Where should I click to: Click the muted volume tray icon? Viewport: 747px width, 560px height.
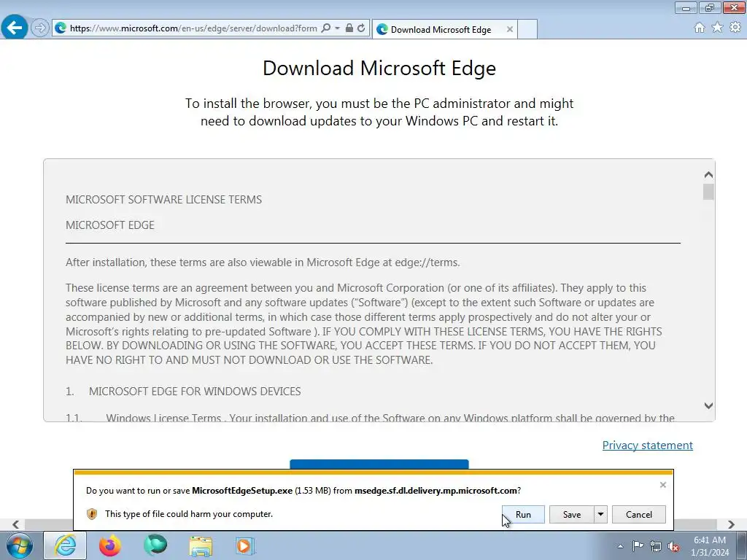[x=673, y=546]
